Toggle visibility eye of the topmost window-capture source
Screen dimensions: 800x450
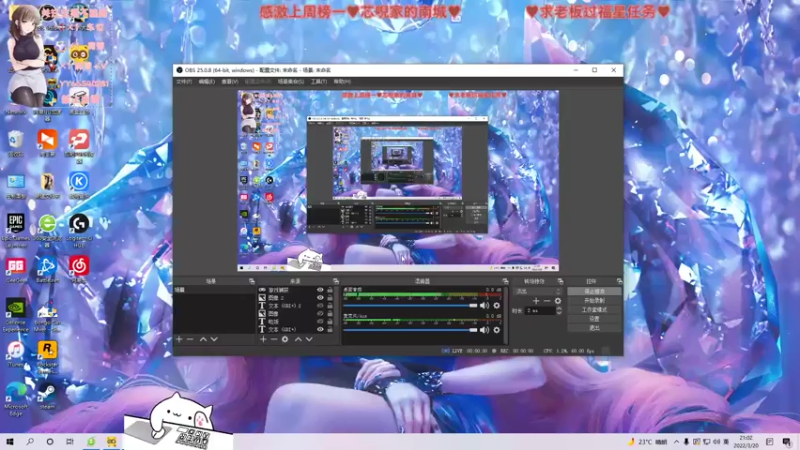320,290
